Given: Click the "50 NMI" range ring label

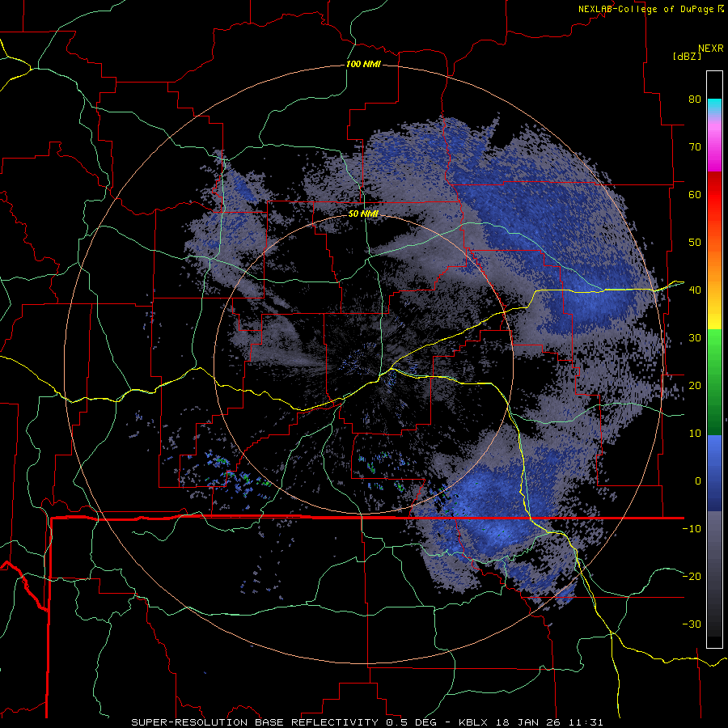Looking at the screenshot, I should (x=363, y=214).
